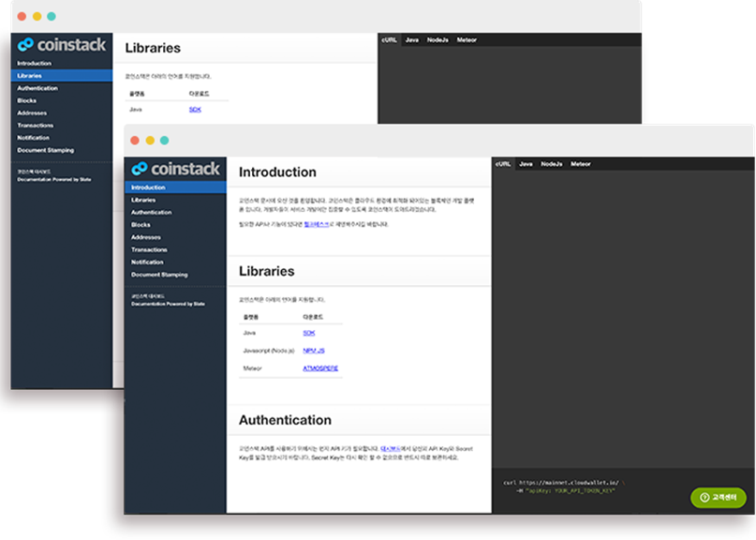Follow the ATMOSPERE link for Meteor

(x=320, y=368)
